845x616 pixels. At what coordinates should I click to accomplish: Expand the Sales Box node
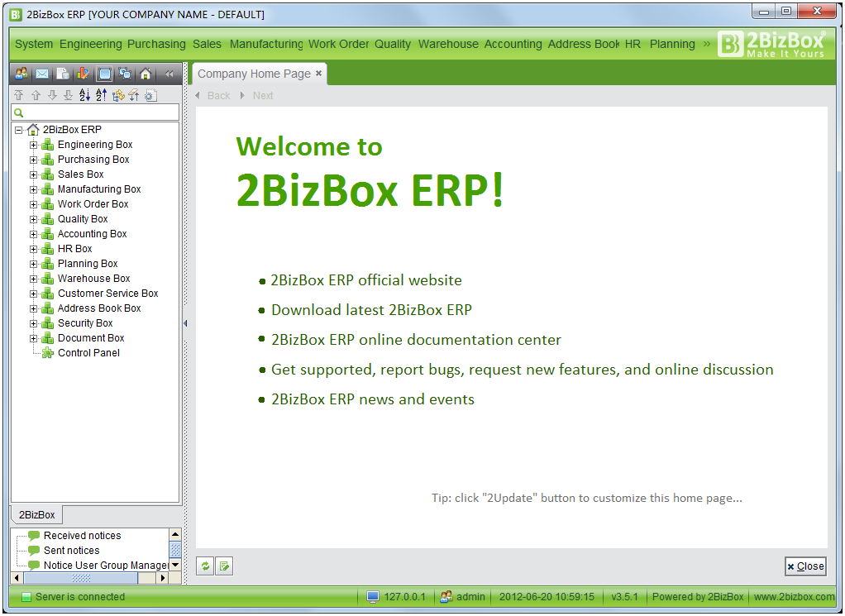(33, 174)
